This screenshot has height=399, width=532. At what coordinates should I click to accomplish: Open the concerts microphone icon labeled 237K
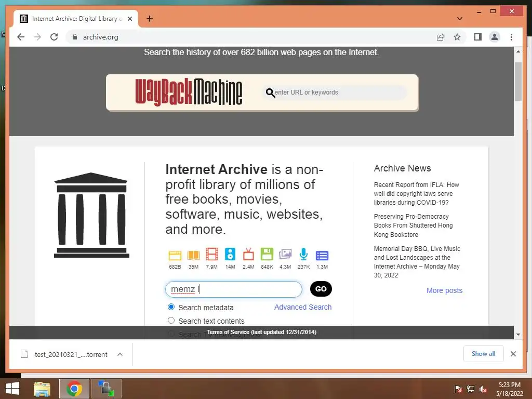(x=303, y=255)
